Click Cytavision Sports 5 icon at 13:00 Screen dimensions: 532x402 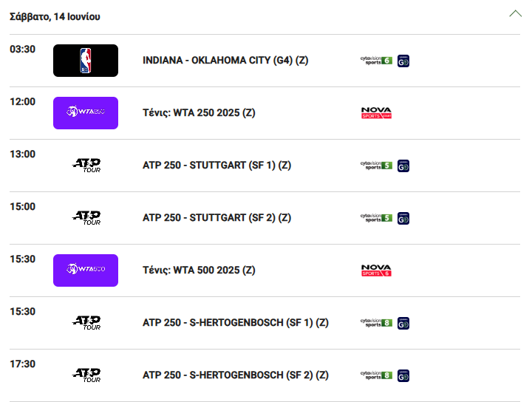coord(376,166)
